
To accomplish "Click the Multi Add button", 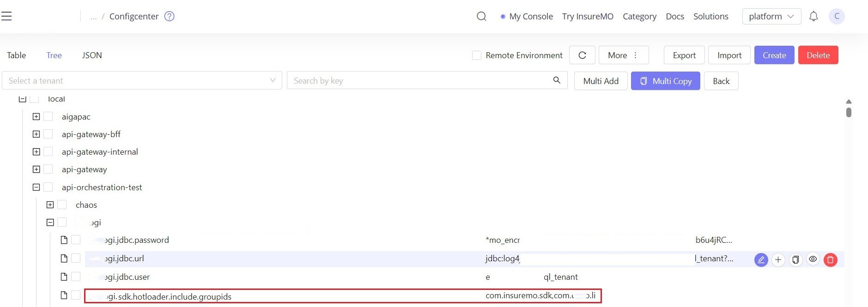I will pos(601,81).
